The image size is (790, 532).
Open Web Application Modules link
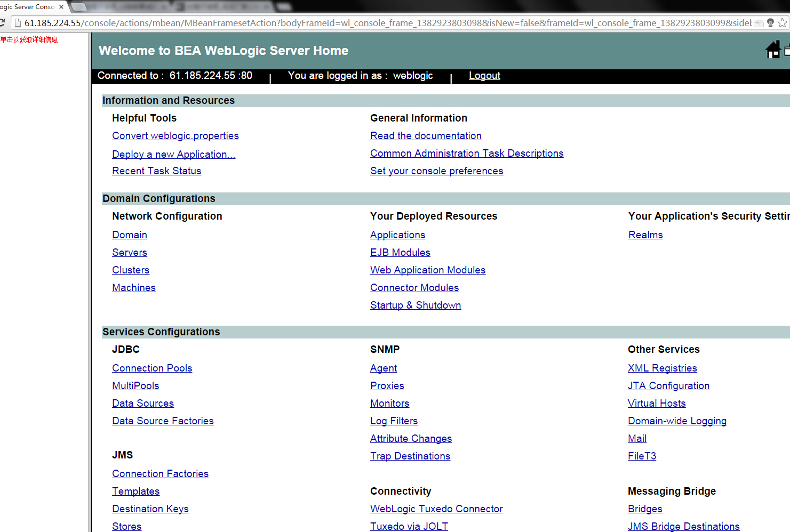pos(428,270)
